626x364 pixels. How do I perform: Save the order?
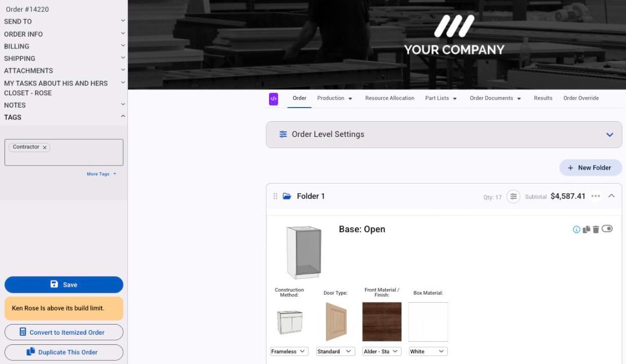coord(64,285)
